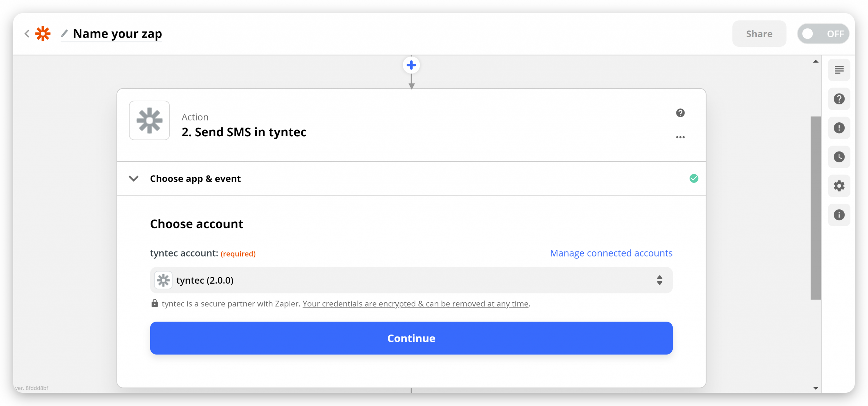Screen dimensions: 868x406
Task: Turn the zap ON with the toggle
Action: tap(823, 34)
